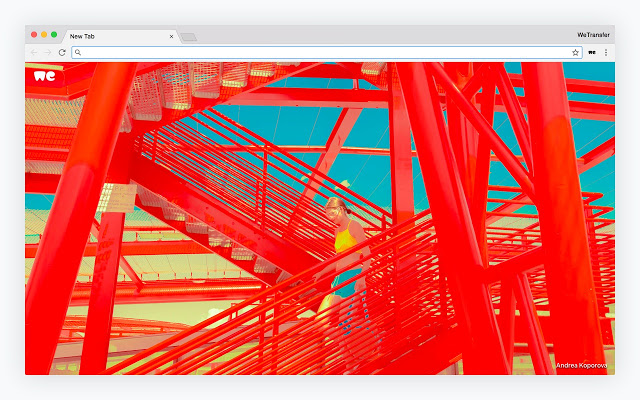Focus the address bar input

(327, 52)
